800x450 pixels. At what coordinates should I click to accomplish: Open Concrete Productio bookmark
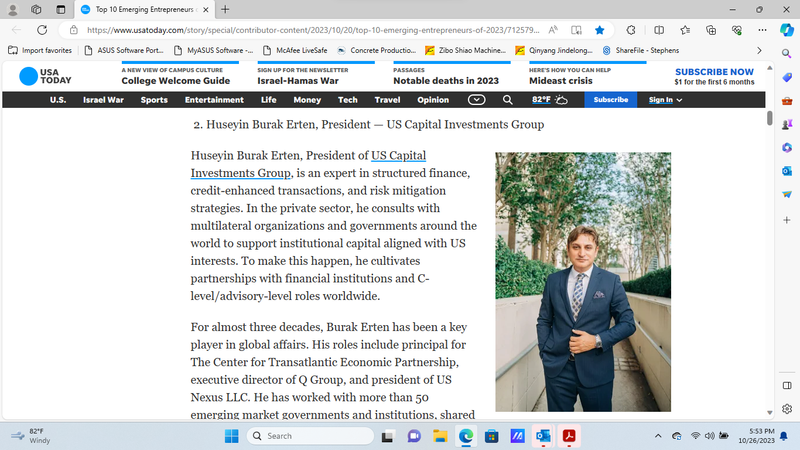coord(377,51)
